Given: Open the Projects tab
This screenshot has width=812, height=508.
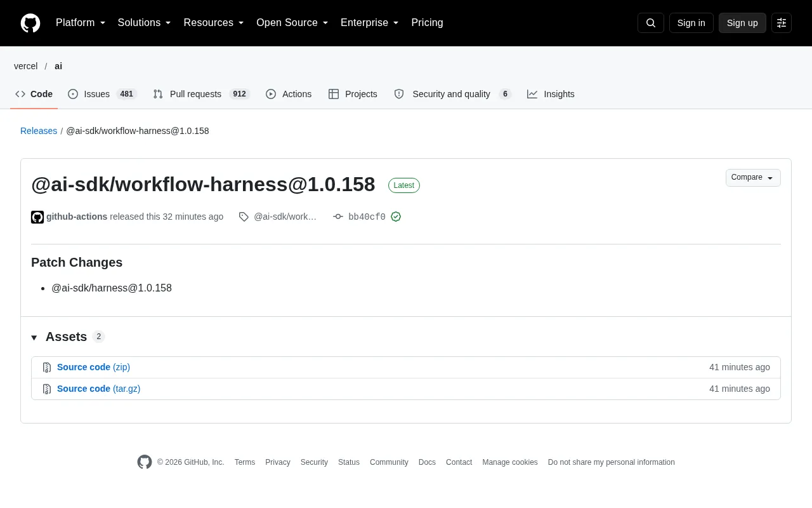Looking at the screenshot, I should click(353, 94).
